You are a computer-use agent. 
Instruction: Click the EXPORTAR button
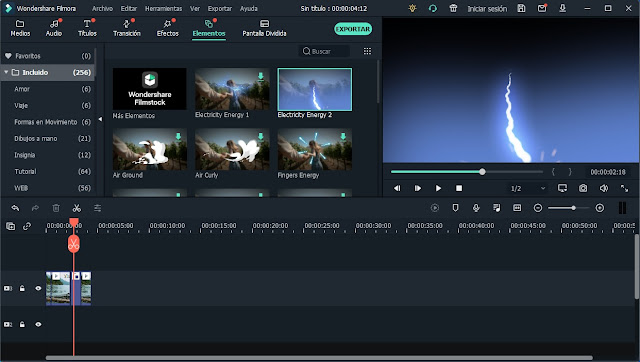pos(353,29)
